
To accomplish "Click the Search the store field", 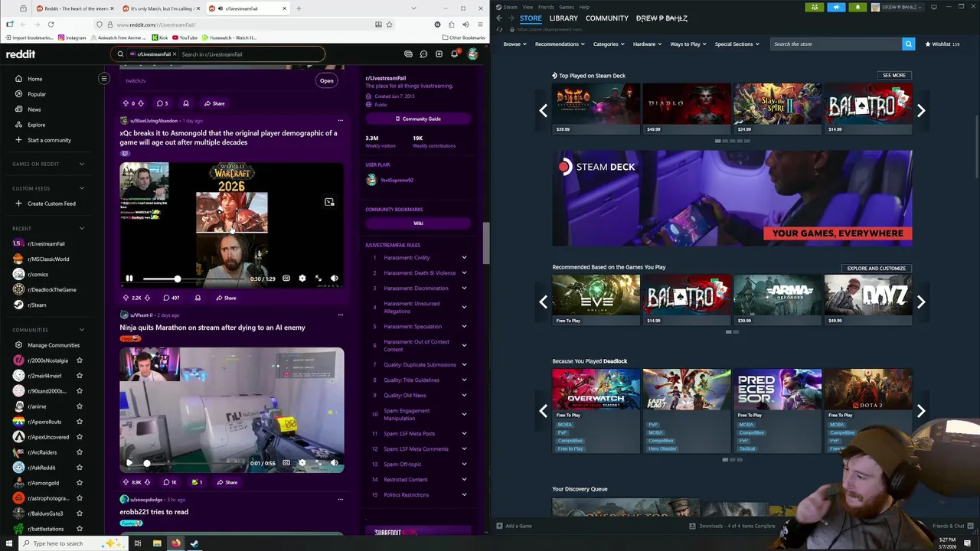I will click(x=836, y=44).
